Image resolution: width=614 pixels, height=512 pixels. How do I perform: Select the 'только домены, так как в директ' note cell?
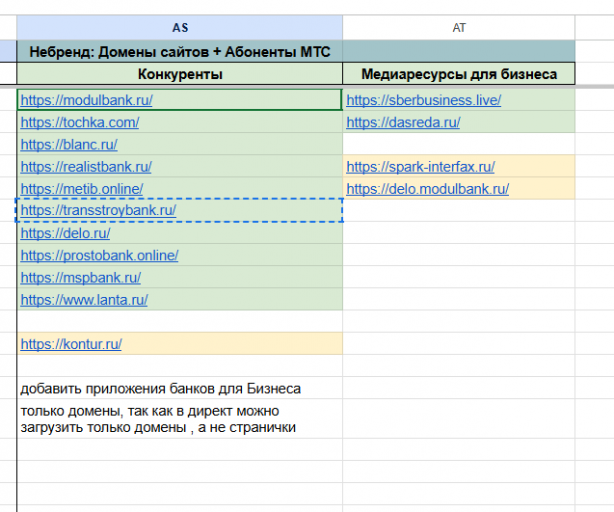[x=180, y=419]
